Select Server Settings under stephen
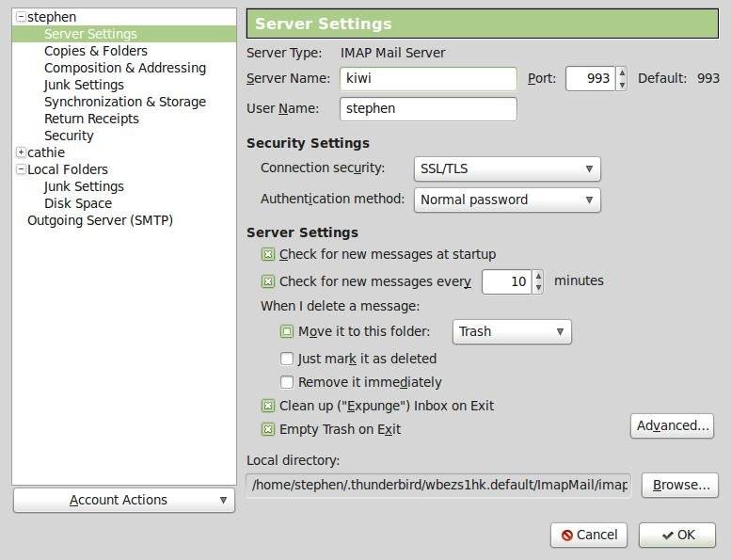The width and height of the screenshot is (731, 560). (90, 34)
